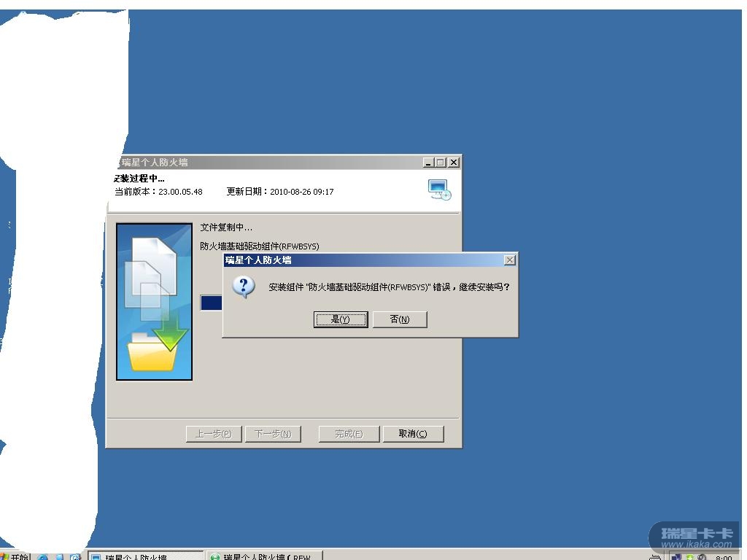Click the 下一步(N) button

(x=273, y=434)
